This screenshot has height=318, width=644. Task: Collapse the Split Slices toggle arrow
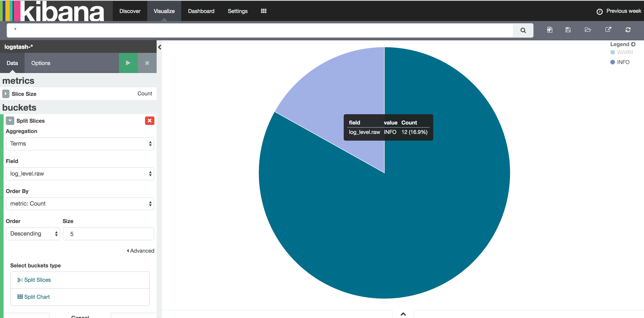10,121
